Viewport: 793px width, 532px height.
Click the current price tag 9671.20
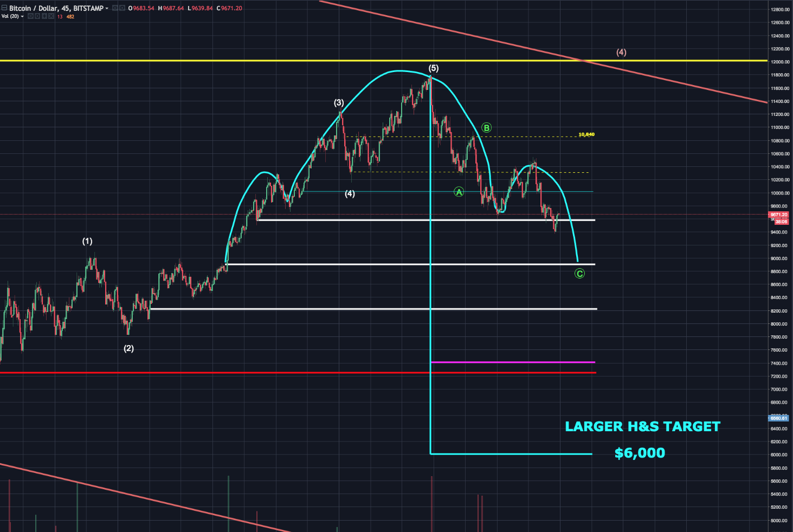click(x=778, y=215)
